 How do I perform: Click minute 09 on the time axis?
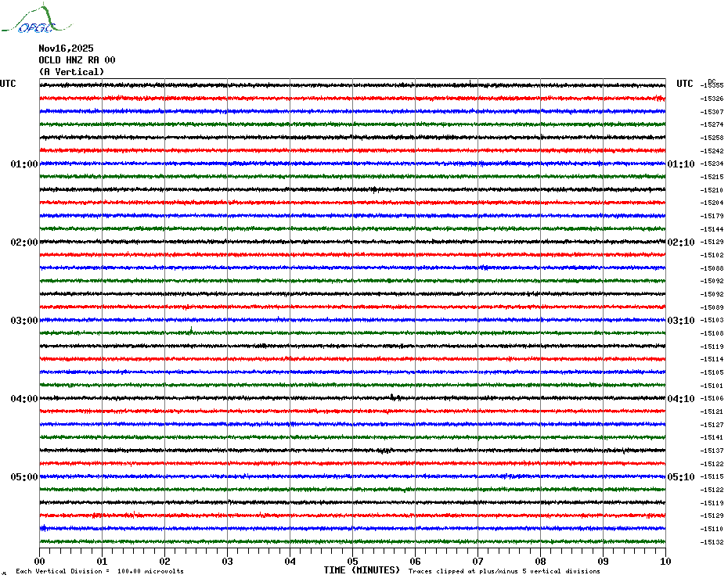(603, 561)
